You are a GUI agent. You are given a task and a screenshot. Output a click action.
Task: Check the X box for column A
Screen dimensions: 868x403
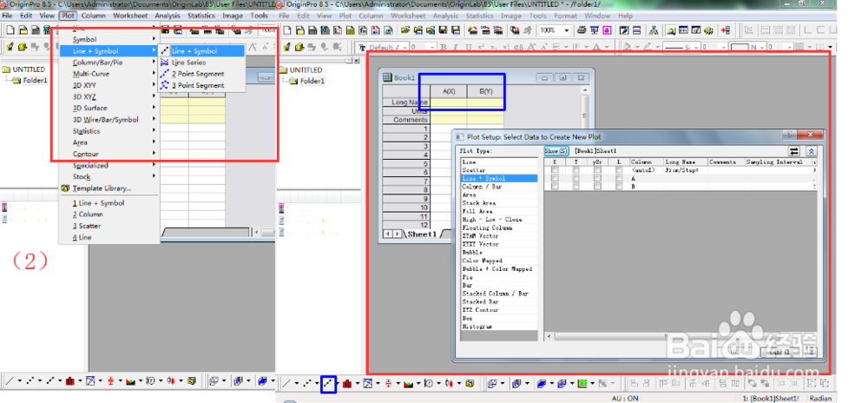click(x=555, y=178)
